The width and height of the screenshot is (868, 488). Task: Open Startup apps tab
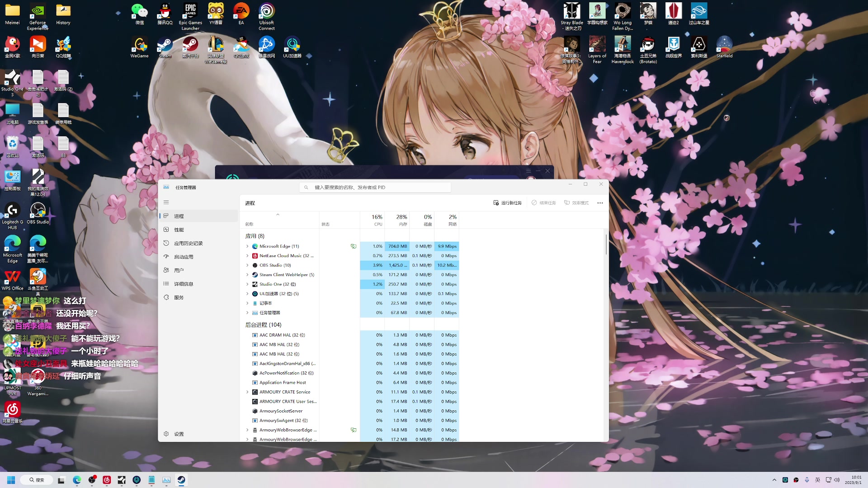click(199, 257)
